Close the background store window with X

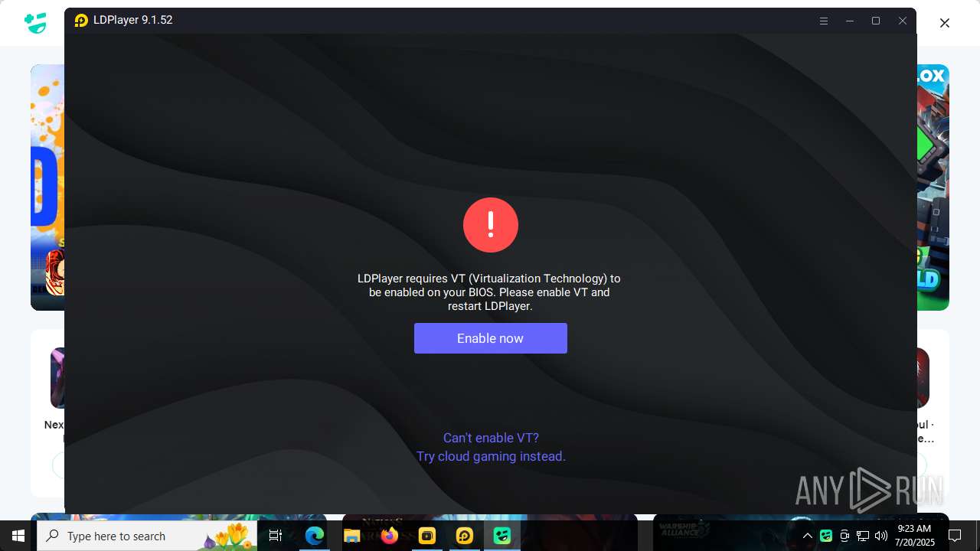click(945, 23)
